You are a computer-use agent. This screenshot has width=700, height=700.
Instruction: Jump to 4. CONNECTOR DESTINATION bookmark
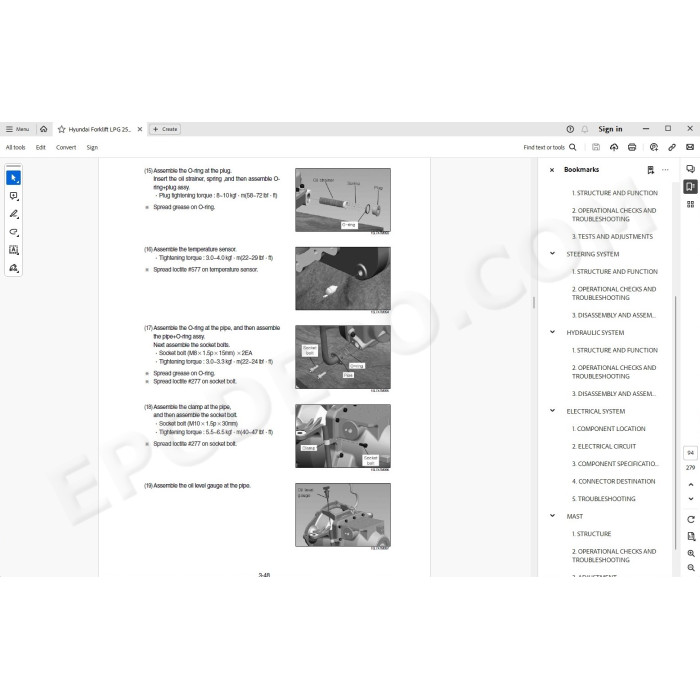coord(613,481)
